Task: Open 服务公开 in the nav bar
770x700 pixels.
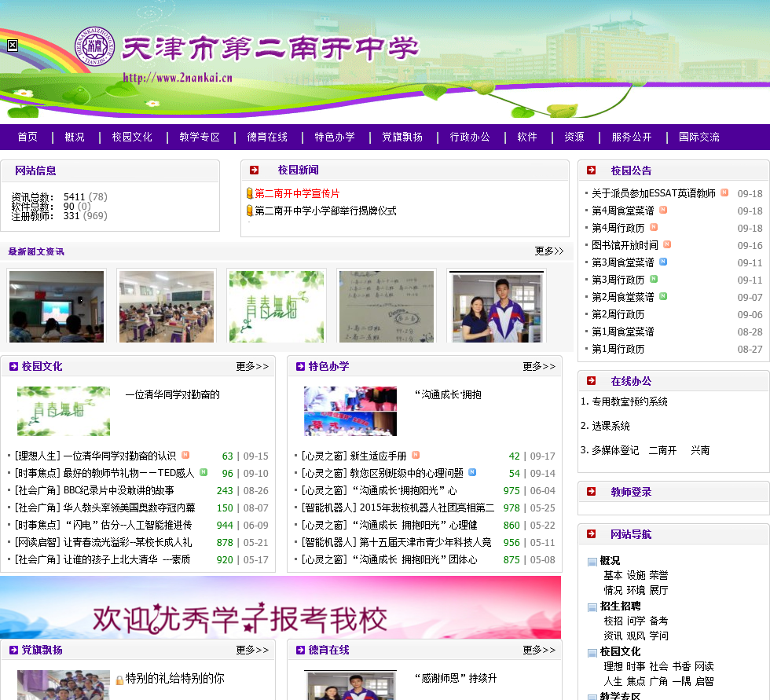Action: click(x=632, y=137)
